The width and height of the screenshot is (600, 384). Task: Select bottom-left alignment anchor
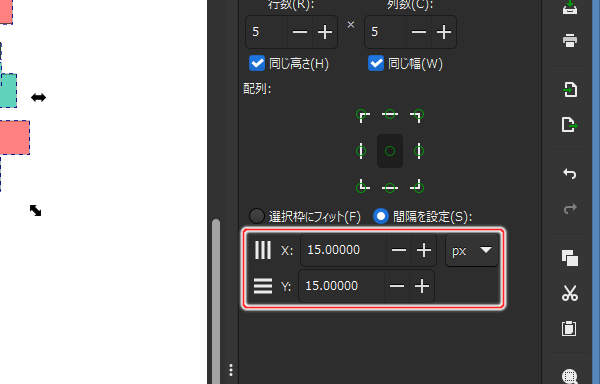tap(362, 186)
